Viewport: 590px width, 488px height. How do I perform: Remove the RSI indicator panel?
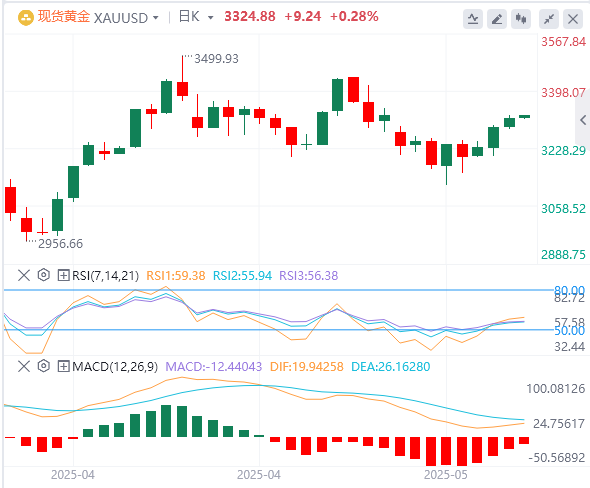click(x=24, y=275)
